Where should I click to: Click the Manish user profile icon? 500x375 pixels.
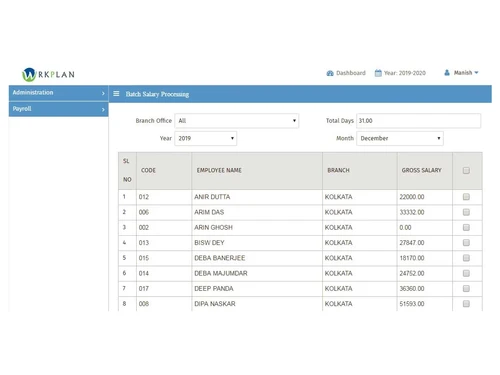[447, 73]
